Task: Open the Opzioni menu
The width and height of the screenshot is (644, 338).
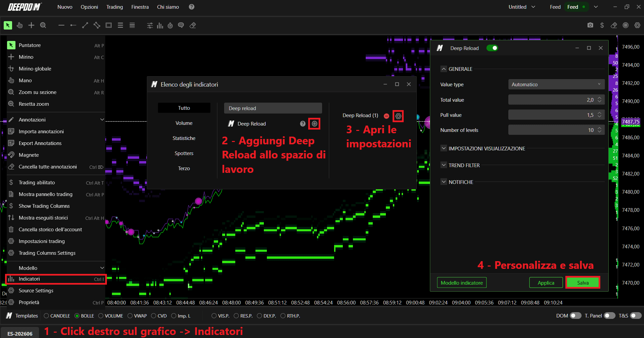Action: [89, 7]
